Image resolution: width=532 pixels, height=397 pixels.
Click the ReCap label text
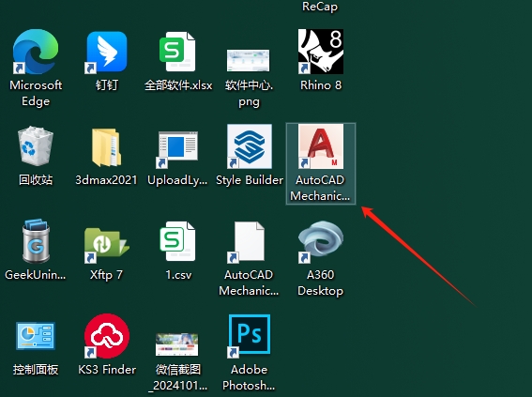tap(320, 7)
